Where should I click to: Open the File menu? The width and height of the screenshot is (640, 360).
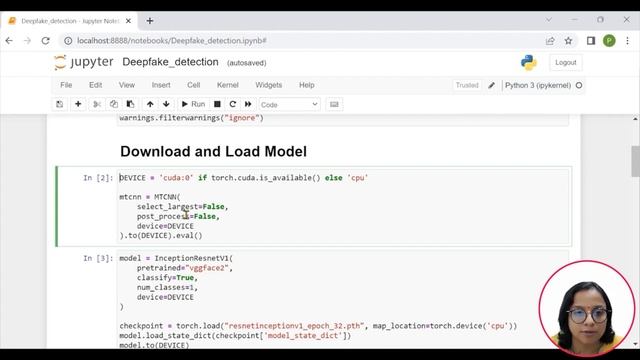(66, 85)
